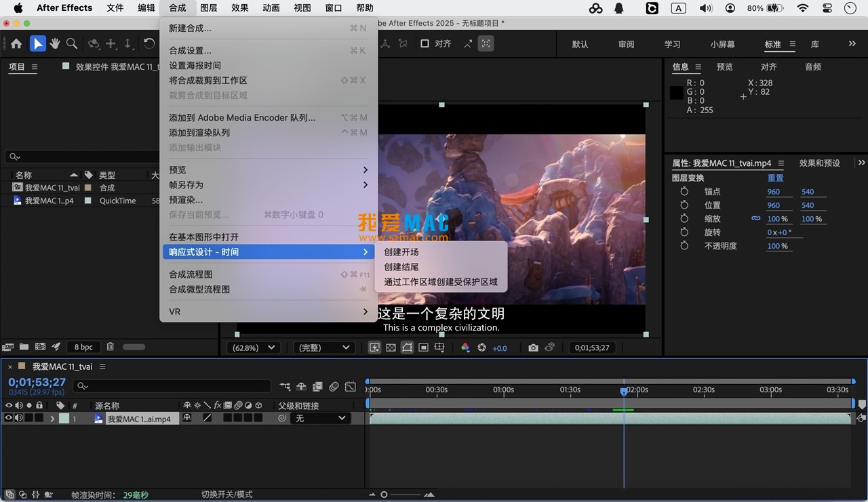Take a snapshot with camera icon
868x502 pixels.
tap(533, 348)
